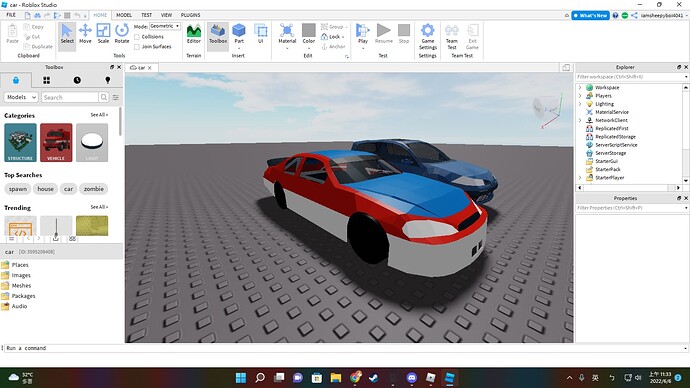Open the Color swatch picker
This screenshot has height=388, width=690.
click(308, 34)
